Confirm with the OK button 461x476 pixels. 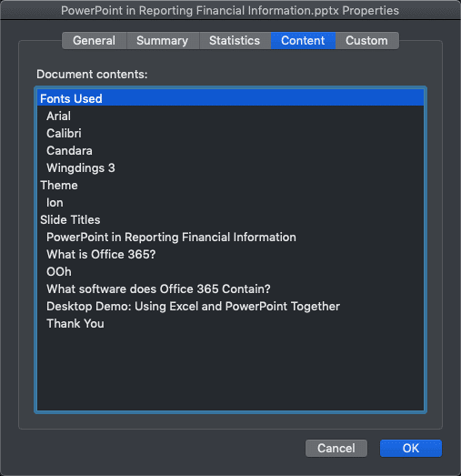point(411,448)
